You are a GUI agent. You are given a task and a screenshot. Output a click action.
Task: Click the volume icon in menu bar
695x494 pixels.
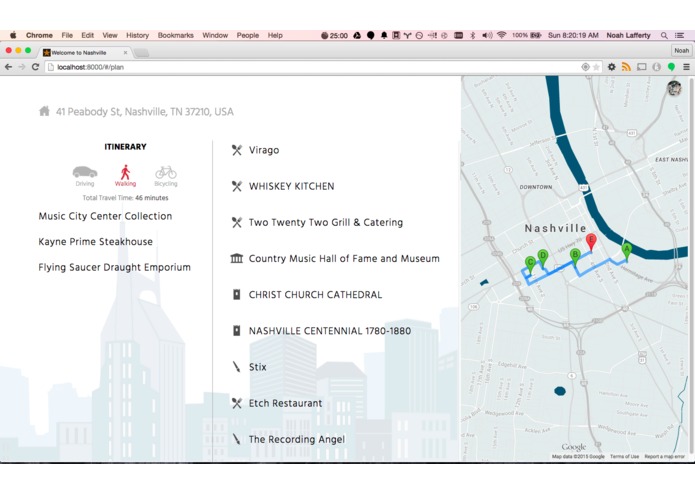(x=487, y=35)
